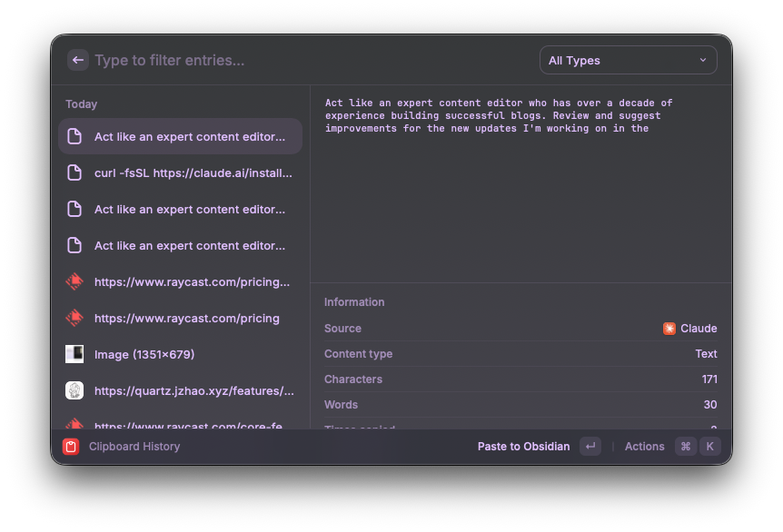Click the red Clipboard History icon
783x532 pixels.
[71, 447]
